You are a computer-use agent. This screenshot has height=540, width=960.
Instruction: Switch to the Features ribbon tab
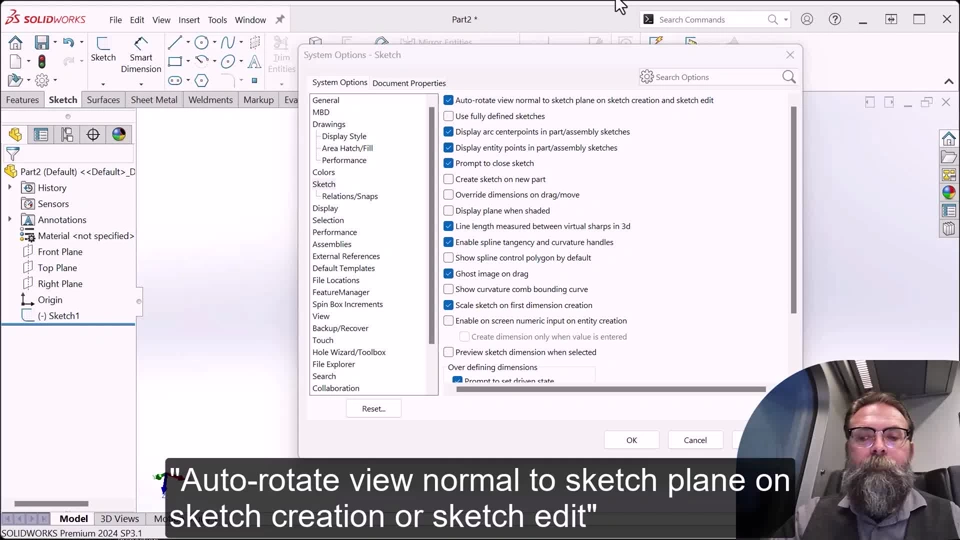pos(23,100)
